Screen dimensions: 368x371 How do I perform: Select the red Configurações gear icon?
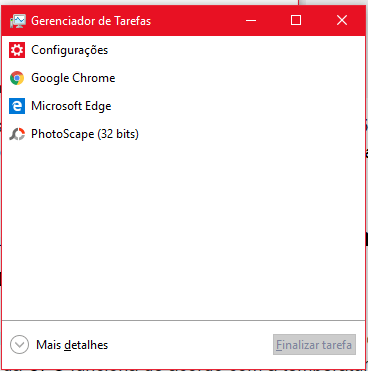click(x=17, y=50)
